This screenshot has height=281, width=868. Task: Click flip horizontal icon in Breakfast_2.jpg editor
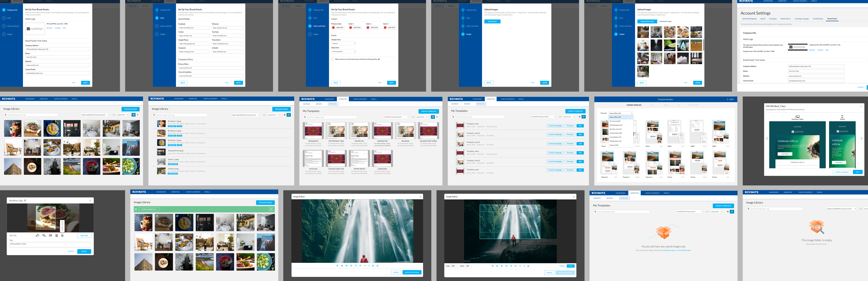pos(50,235)
